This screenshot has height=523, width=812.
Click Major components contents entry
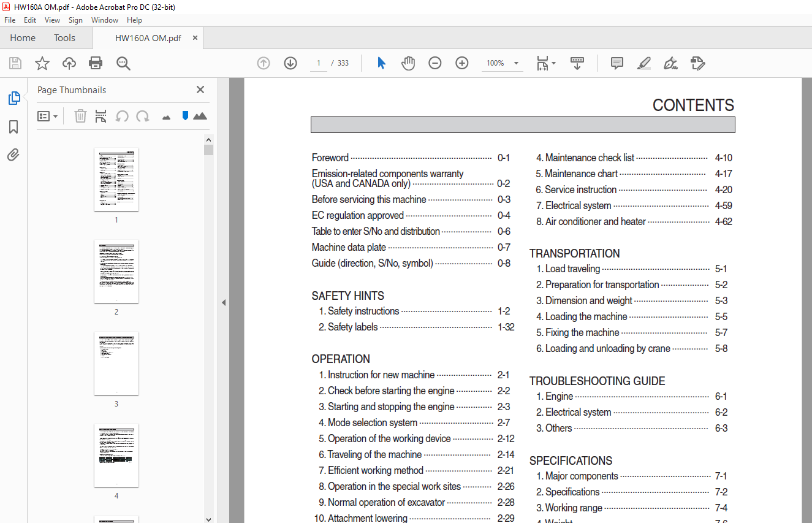pyautogui.click(x=631, y=476)
